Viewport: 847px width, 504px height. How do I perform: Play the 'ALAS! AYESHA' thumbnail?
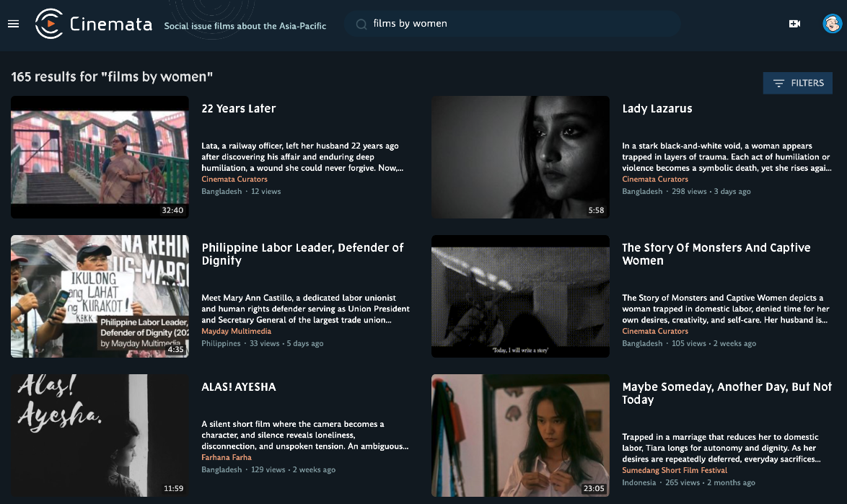pos(100,436)
